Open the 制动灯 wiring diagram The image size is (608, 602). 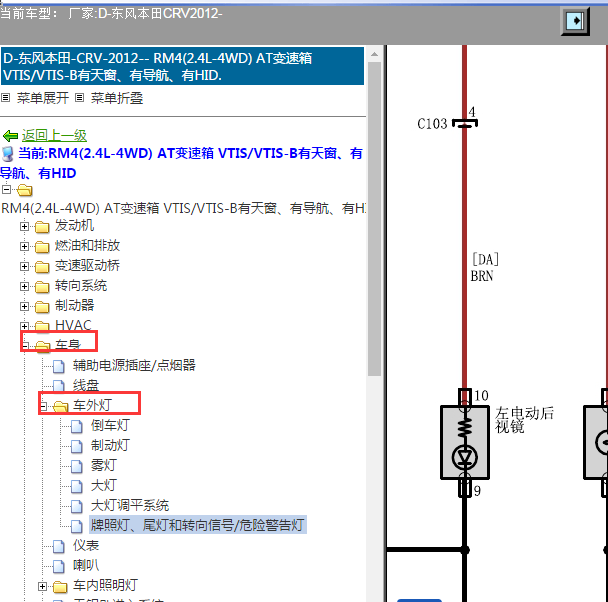(111, 445)
